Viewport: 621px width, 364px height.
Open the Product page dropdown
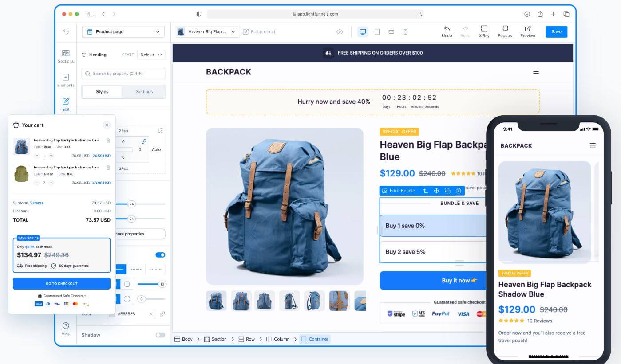pyautogui.click(x=123, y=32)
